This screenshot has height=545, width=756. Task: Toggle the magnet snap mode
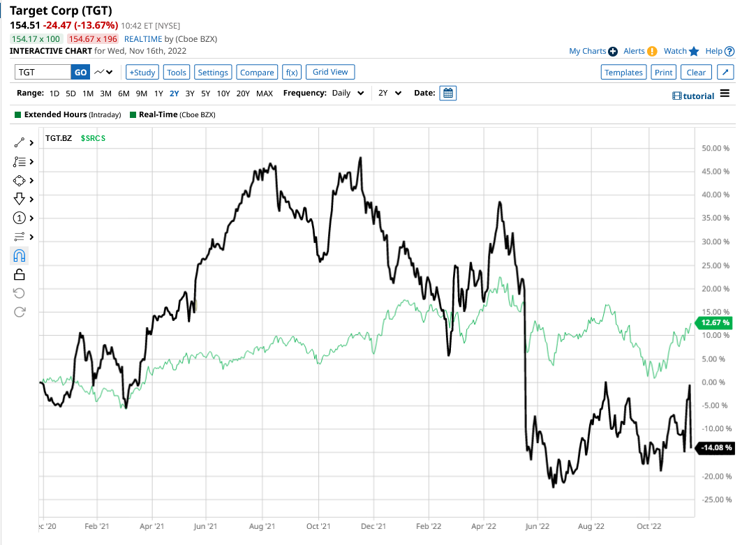tap(20, 255)
